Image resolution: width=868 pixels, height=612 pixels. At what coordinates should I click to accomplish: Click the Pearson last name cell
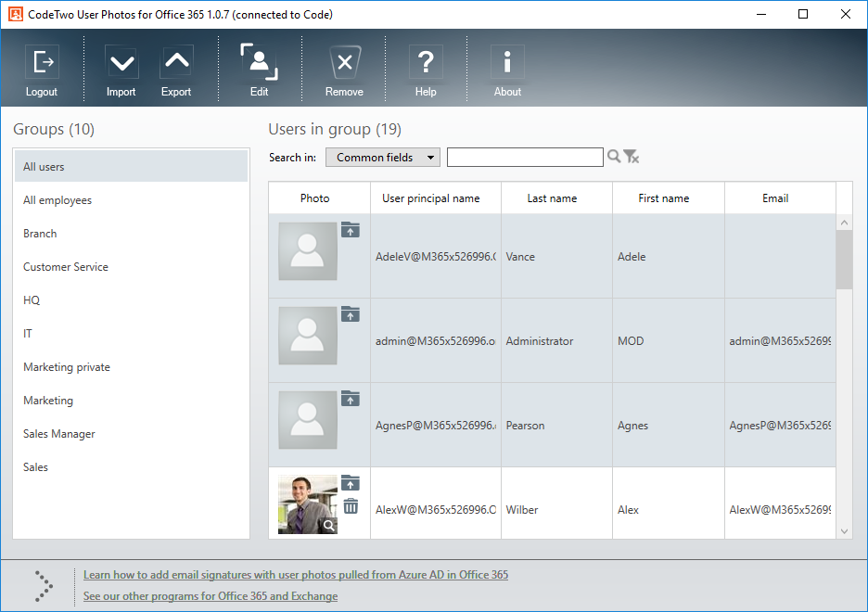[557, 425]
